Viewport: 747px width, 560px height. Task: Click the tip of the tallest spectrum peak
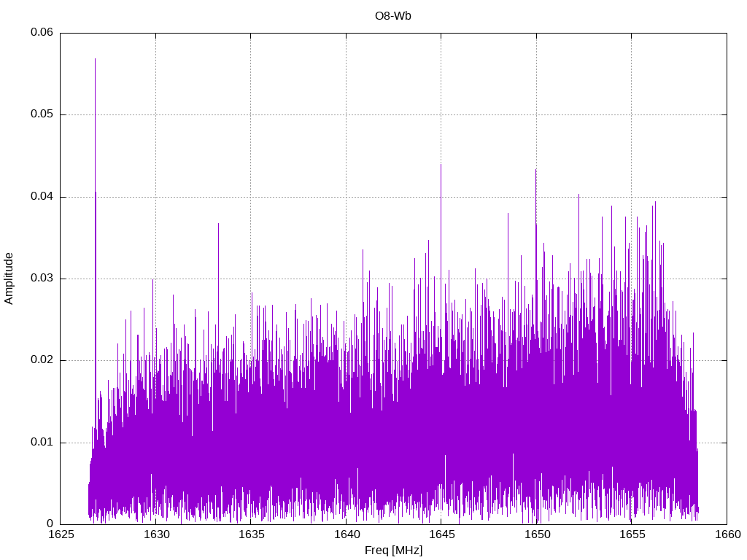click(95, 59)
